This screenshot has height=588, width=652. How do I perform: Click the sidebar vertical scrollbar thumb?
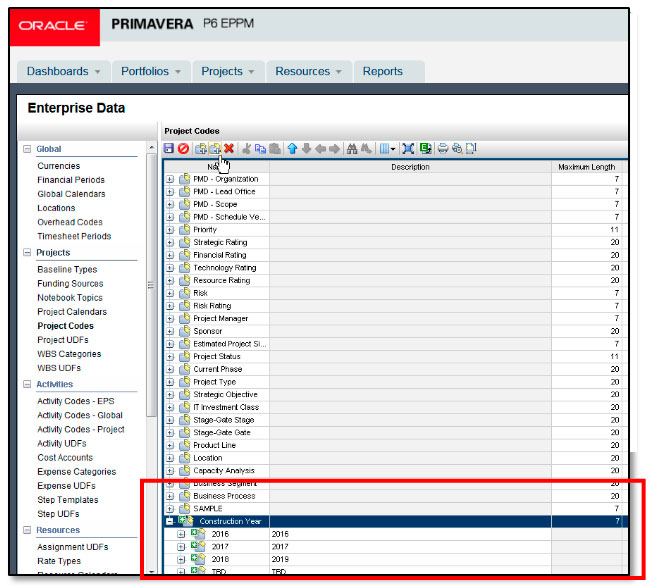[x=151, y=285]
